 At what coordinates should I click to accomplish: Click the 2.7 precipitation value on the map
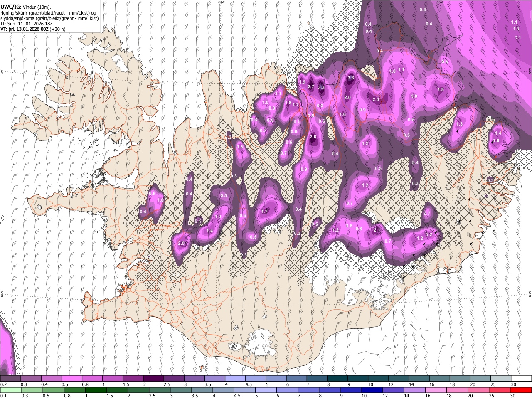(311, 86)
